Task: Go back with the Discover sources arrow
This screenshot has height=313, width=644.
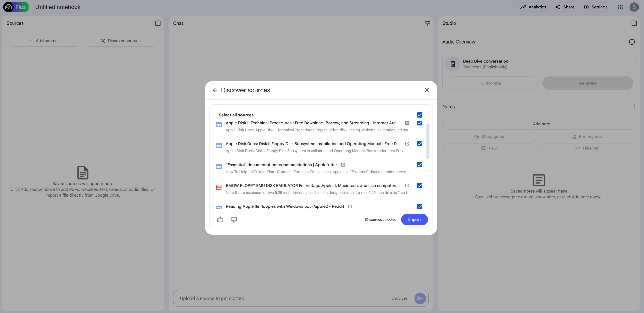Action: pos(215,90)
